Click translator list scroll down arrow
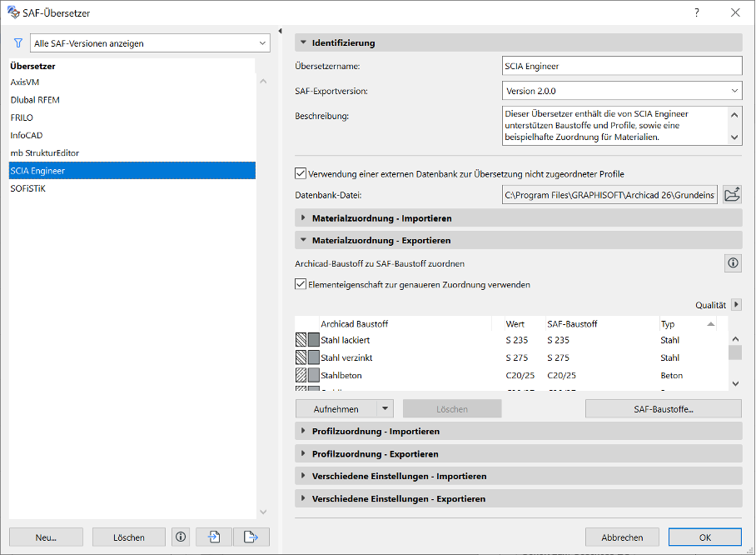Screen dimensions: 756x555 click(x=263, y=512)
